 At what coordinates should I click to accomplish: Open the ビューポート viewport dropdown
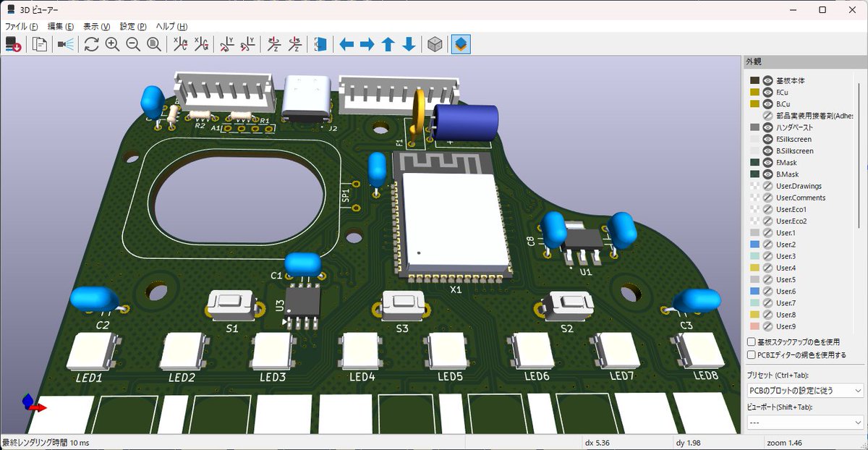tap(805, 422)
